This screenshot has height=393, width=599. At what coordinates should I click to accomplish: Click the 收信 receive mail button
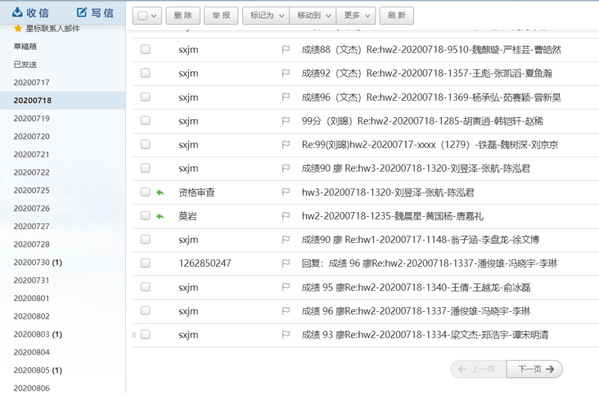click(x=31, y=13)
